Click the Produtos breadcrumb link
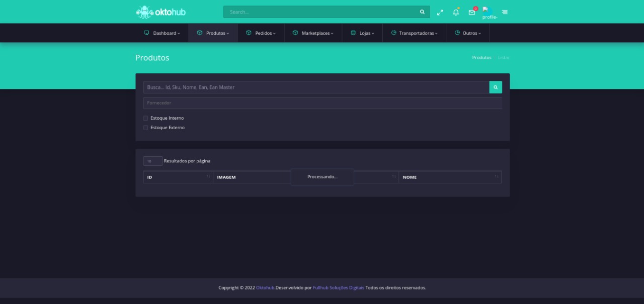 point(481,58)
